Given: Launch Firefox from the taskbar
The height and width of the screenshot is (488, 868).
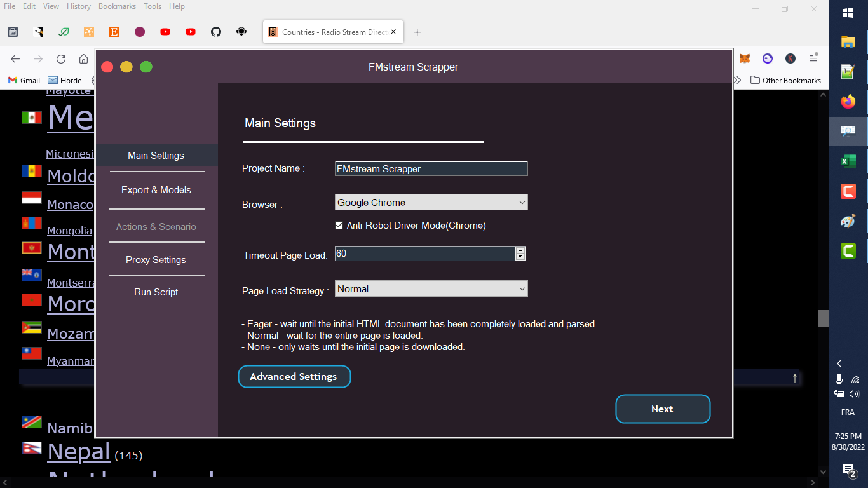Looking at the screenshot, I should (x=848, y=102).
